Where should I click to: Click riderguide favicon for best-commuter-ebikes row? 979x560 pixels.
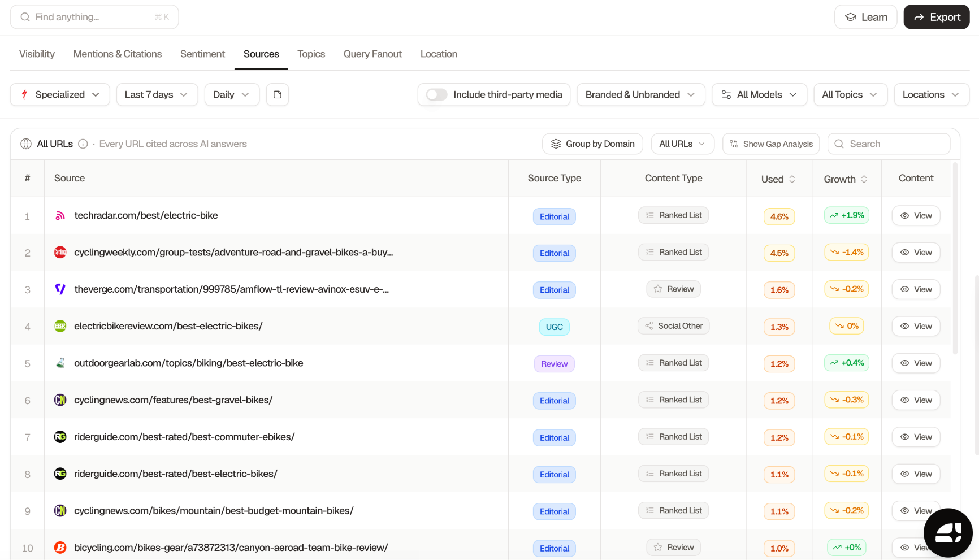point(60,437)
